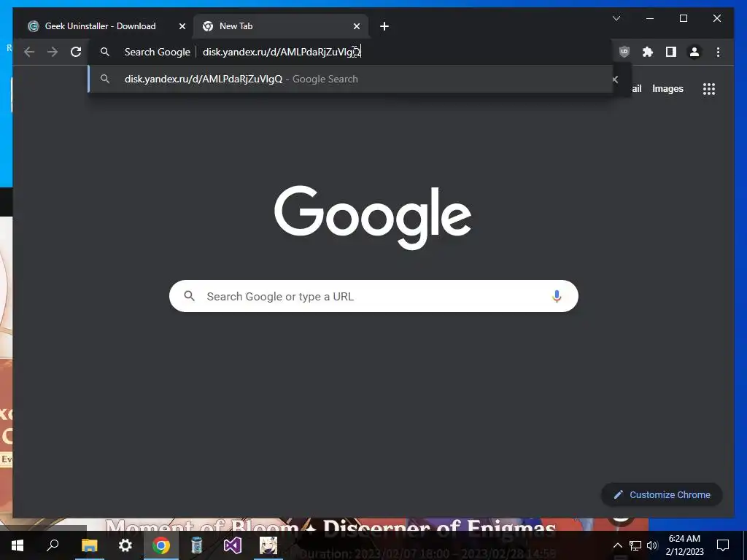This screenshot has width=747, height=560.
Task: Choose the disk.yandex.ru Google Search suggestion
Action: pyautogui.click(x=350, y=79)
